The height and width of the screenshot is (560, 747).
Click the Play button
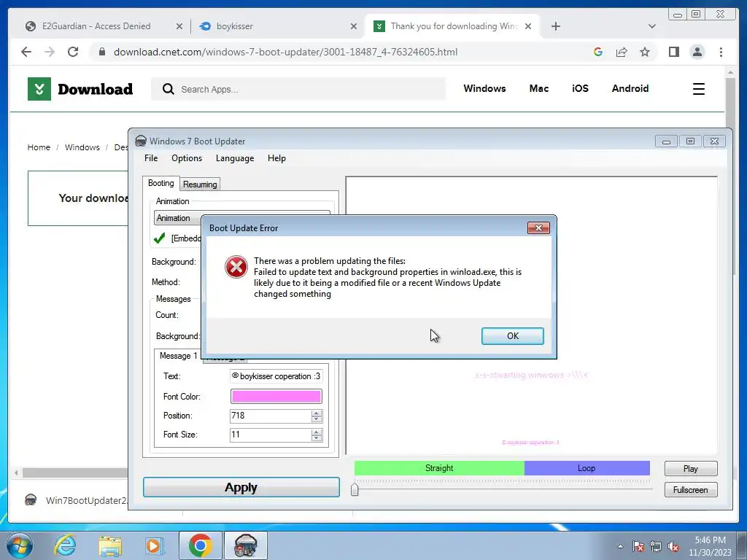pos(690,469)
